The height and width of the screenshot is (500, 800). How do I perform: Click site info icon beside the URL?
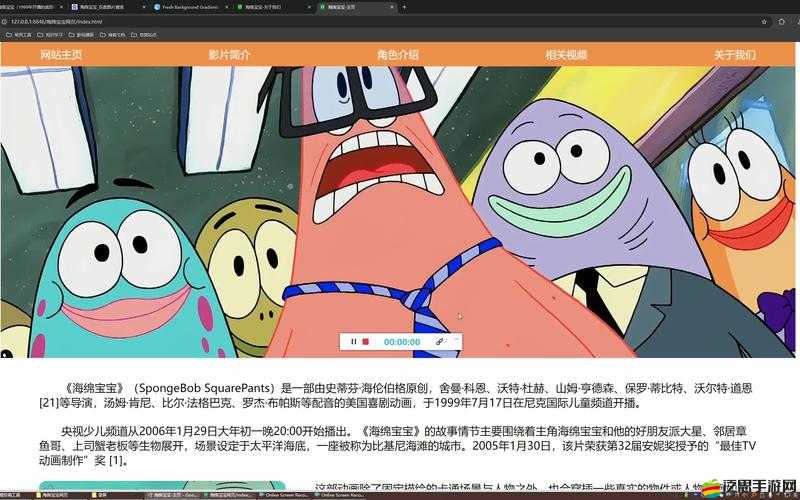4,22
